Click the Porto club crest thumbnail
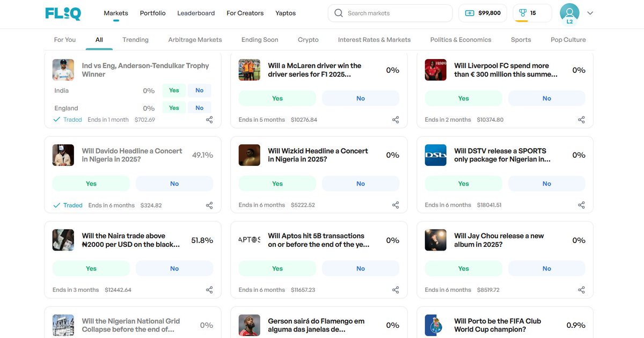Screen dimensions: 644x338 pyautogui.click(x=435, y=325)
